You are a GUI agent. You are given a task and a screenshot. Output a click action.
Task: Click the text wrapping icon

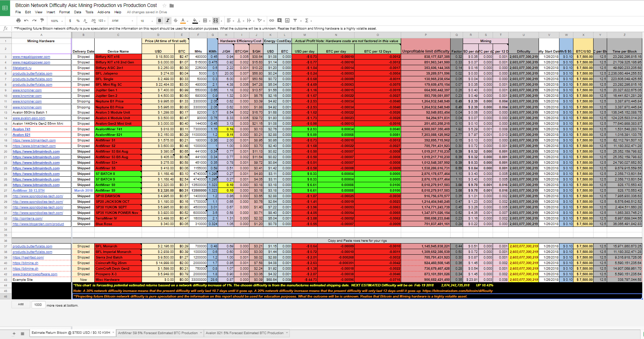click(249, 21)
